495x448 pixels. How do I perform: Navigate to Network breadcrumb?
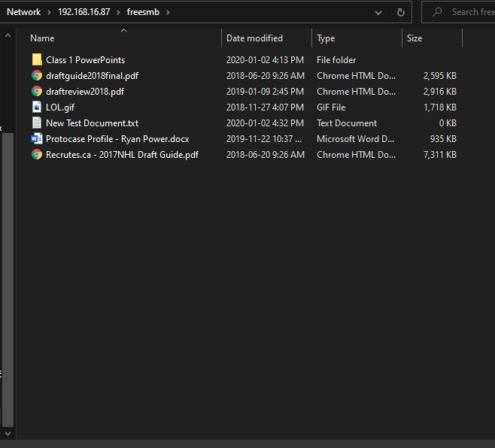(x=23, y=12)
